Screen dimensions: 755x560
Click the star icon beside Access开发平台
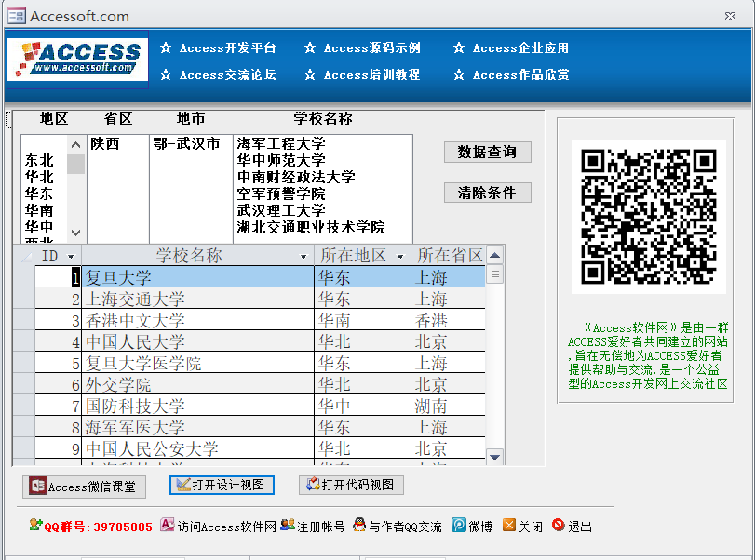click(x=166, y=47)
